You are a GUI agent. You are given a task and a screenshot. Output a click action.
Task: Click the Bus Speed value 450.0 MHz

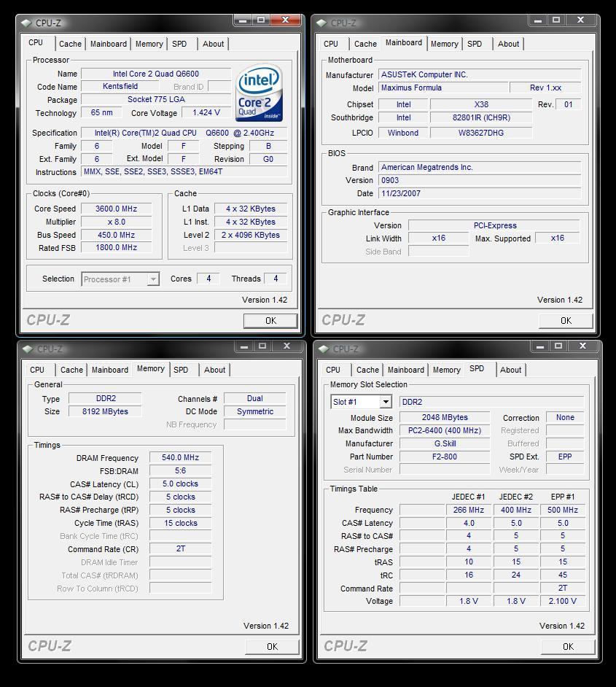(117, 235)
